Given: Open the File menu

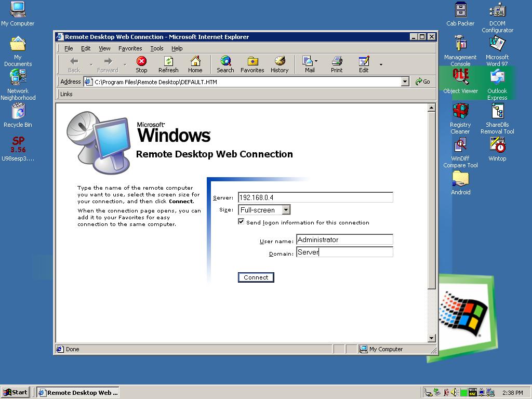Looking at the screenshot, I should pos(69,48).
